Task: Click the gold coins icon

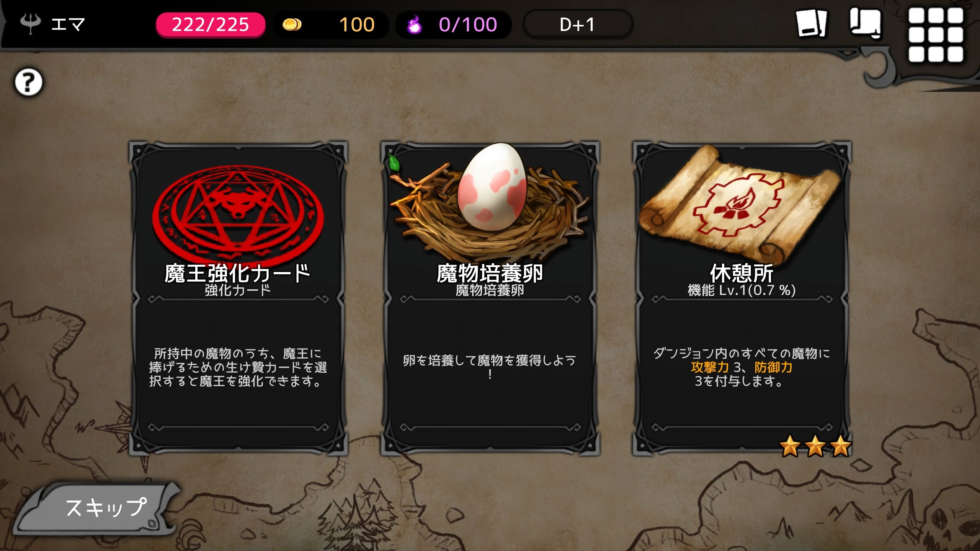Action: pos(292,25)
